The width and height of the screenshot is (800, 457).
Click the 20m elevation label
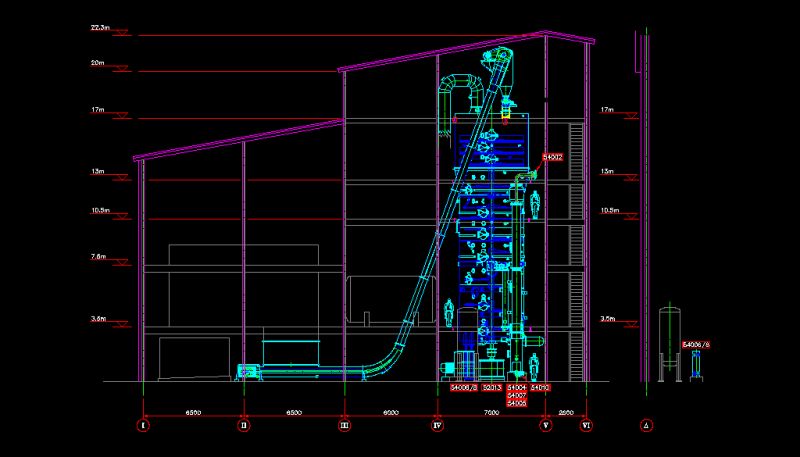tap(98, 62)
